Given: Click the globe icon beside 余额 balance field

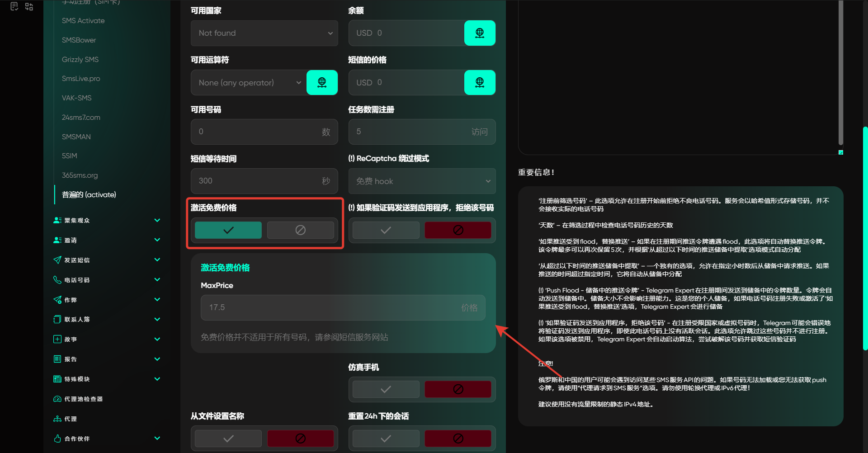Looking at the screenshot, I should pos(480,33).
